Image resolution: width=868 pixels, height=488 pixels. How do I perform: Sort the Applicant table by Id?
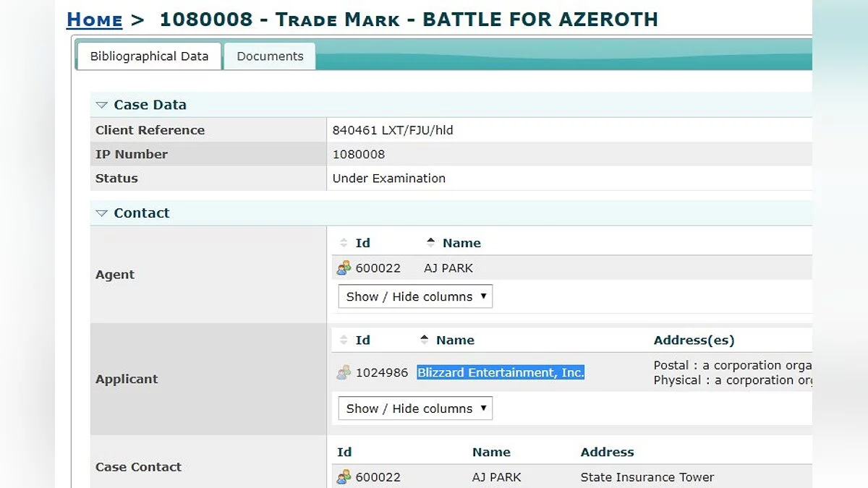pos(362,341)
